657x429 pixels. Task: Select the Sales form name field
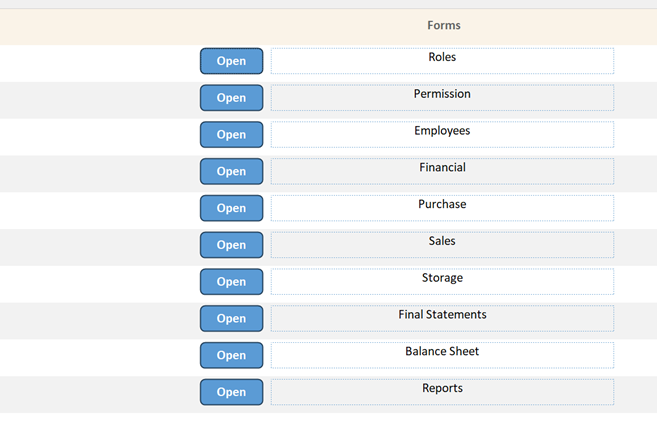pos(442,245)
